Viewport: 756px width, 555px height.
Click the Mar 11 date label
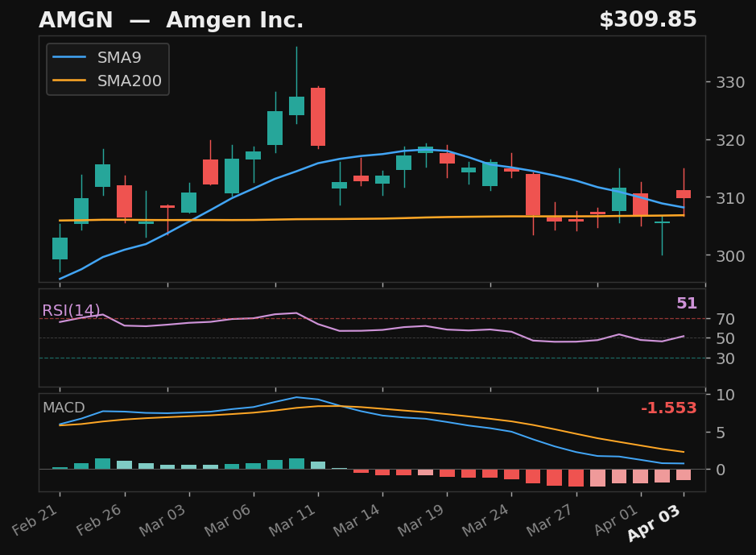[x=292, y=520]
